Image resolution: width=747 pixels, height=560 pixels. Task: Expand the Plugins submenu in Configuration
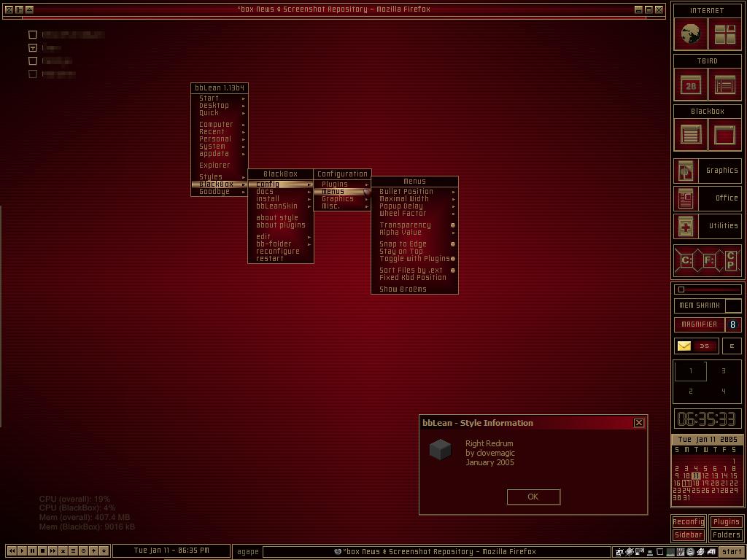342,184
